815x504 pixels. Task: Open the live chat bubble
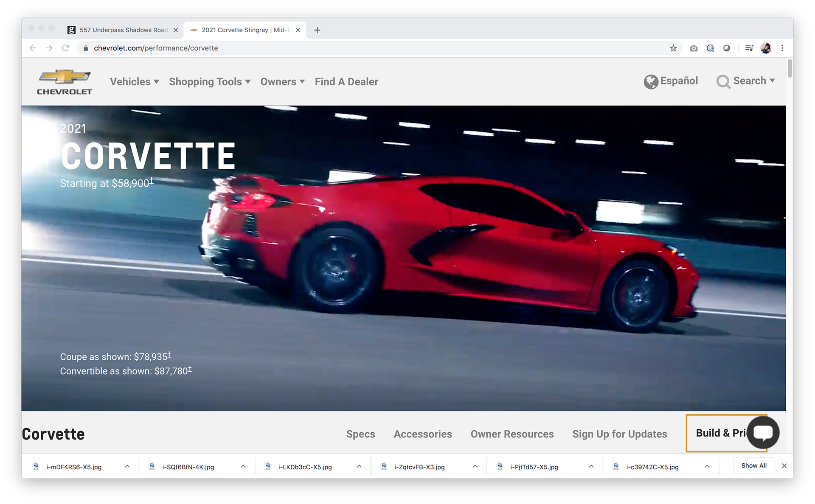coord(763,432)
